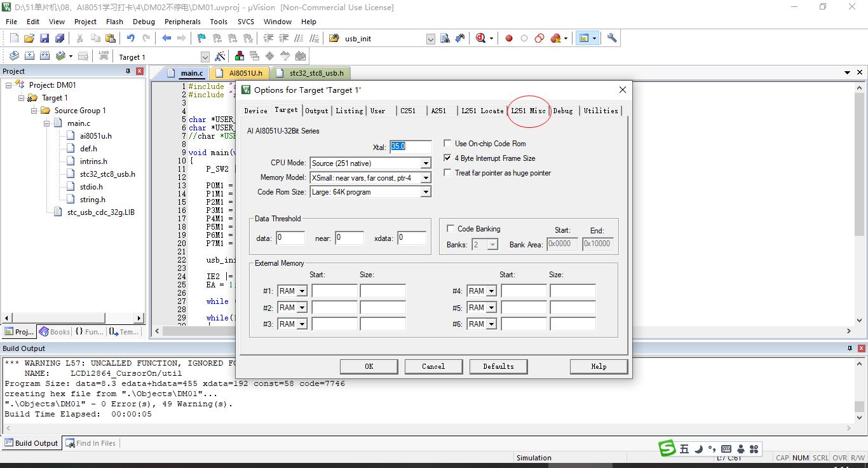
Task: Open the Code Rom Size dropdown
Action: [x=425, y=192]
